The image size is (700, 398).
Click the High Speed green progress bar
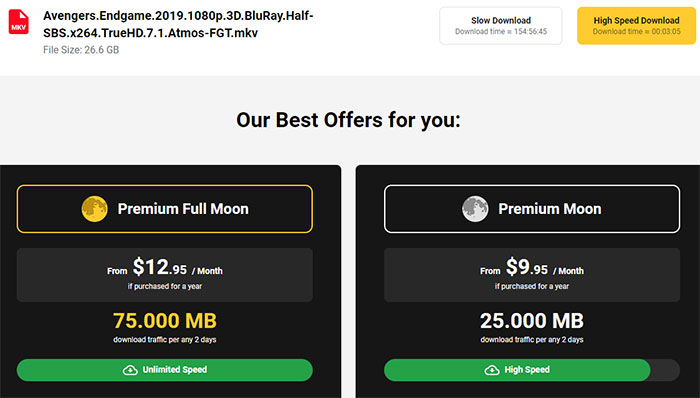(x=517, y=370)
